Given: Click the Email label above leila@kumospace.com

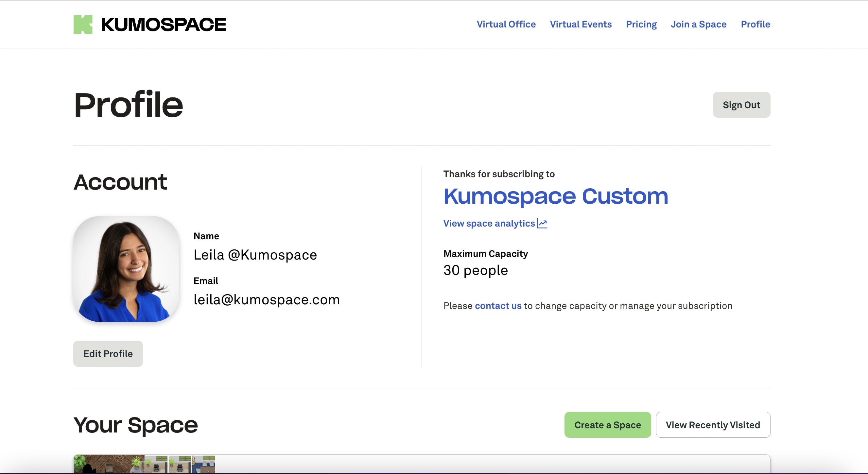Looking at the screenshot, I should coord(205,281).
